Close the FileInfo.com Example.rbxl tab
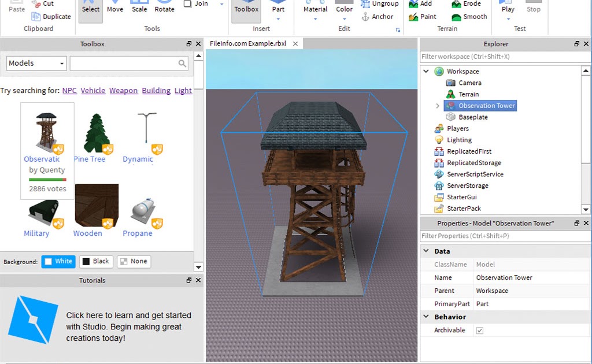Viewport: 592px width, 364px height. coord(295,44)
